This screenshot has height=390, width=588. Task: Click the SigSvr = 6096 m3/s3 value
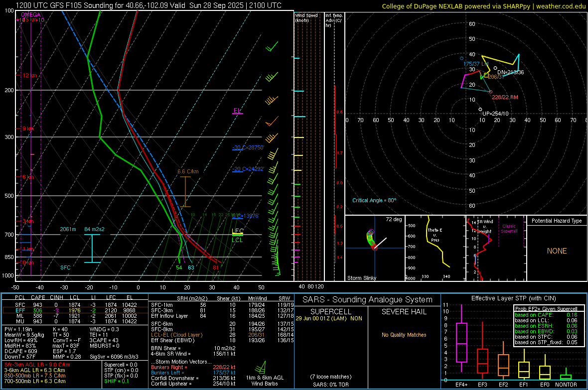[114, 357]
